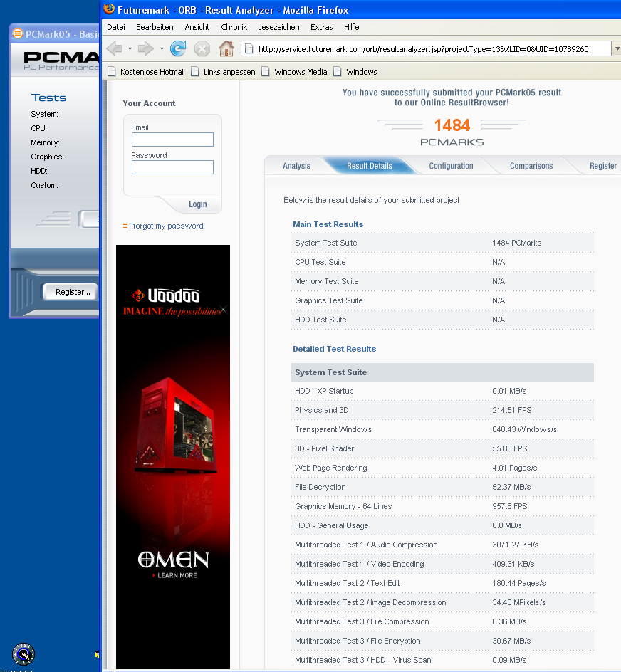
Task: Select CPU Test Suite row
Action: (442, 262)
